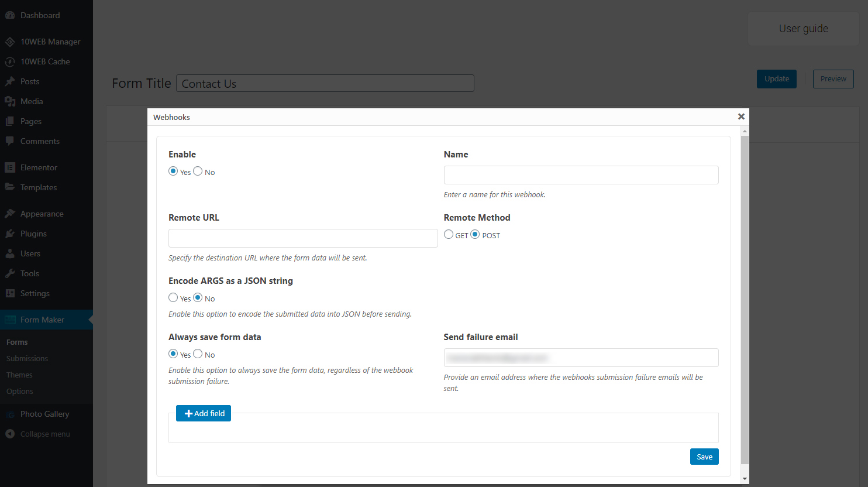The image size is (868, 487).
Task: Click the Photo Gallery icon
Action: pos(10,414)
